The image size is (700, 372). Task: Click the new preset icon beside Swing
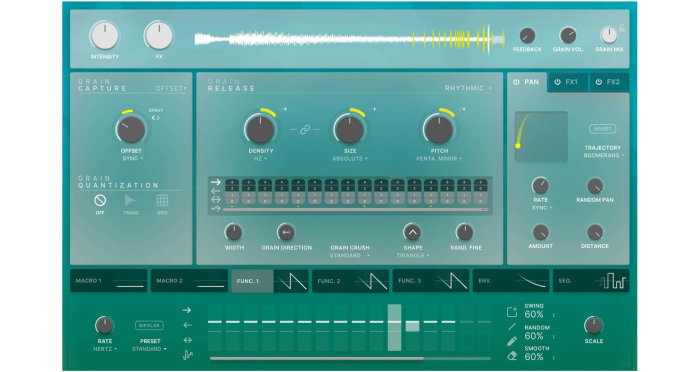512,312
